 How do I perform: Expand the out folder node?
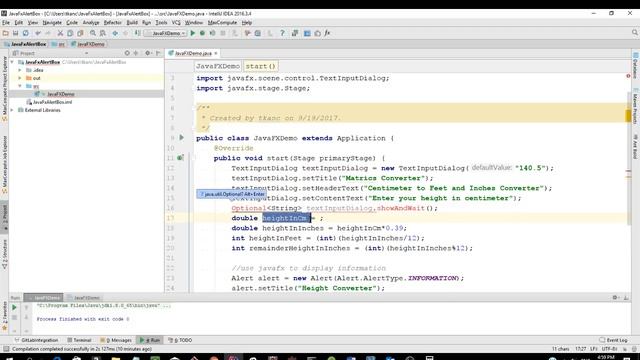point(20,78)
